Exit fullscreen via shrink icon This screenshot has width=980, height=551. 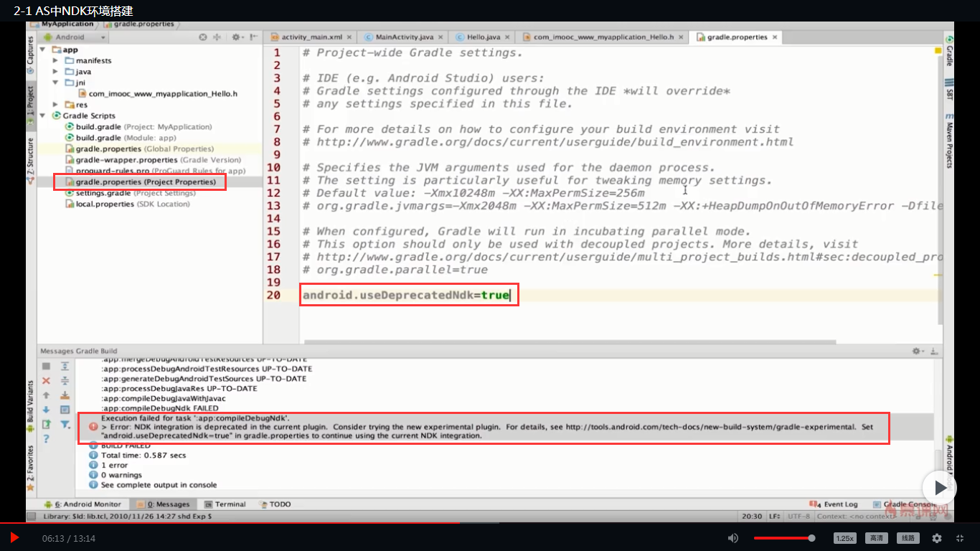(961, 538)
